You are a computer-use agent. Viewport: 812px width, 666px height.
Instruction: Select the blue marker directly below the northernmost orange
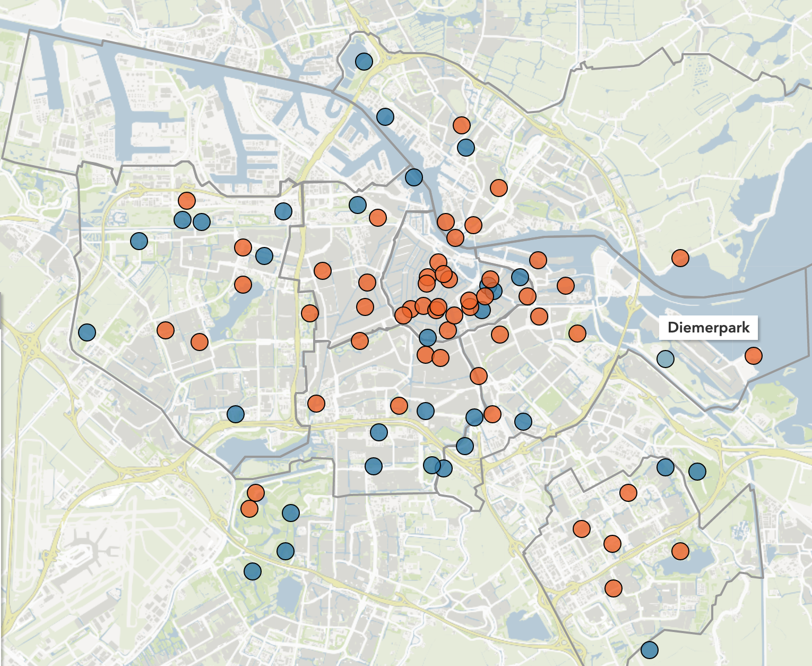[465, 147]
